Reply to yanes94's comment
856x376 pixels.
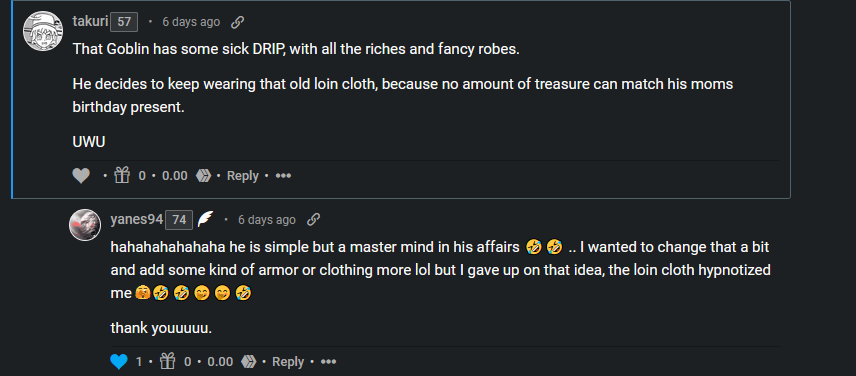tap(288, 361)
